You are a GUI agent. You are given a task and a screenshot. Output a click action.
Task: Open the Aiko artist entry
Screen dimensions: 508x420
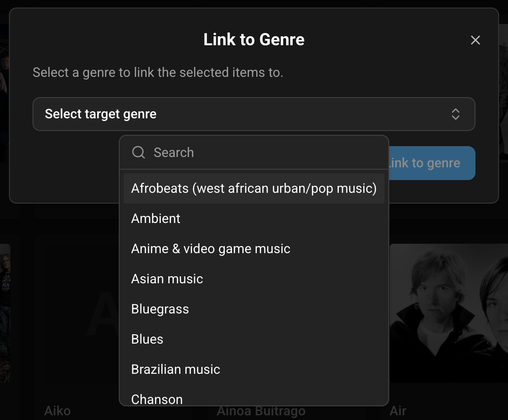pos(57,411)
